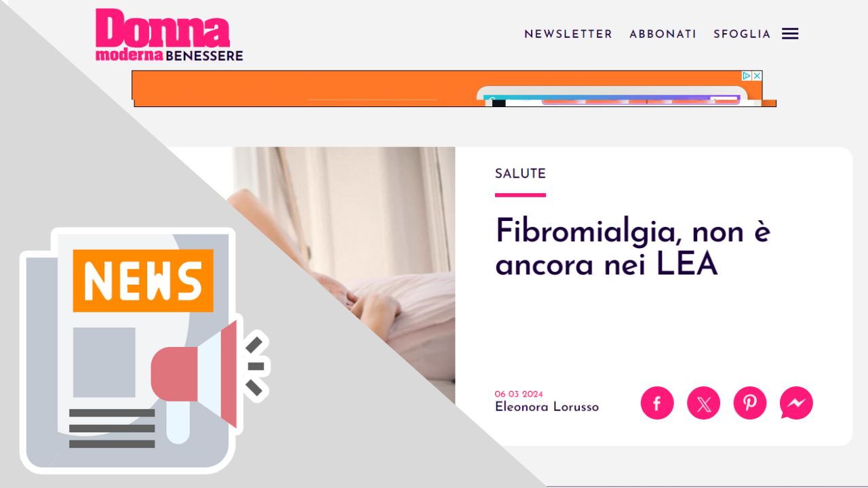
Task: Open the SALUTE category link
Action: tap(520, 174)
